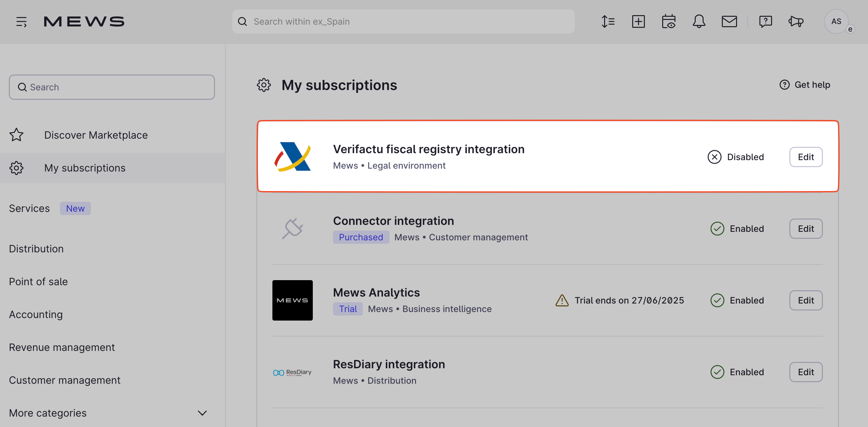868x427 pixels.
Task: Open Verifactu fiscal registry integration title
Action: pyautogui.click(x=429, y=149)
